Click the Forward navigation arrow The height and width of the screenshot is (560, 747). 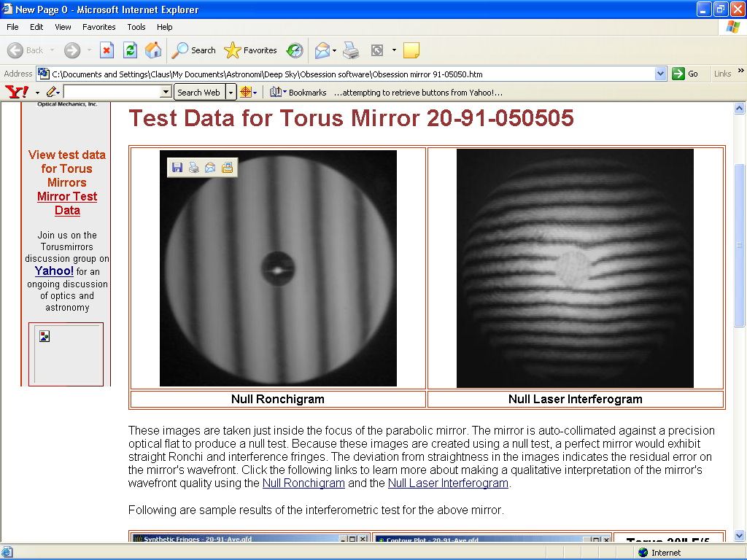[72, 50]
